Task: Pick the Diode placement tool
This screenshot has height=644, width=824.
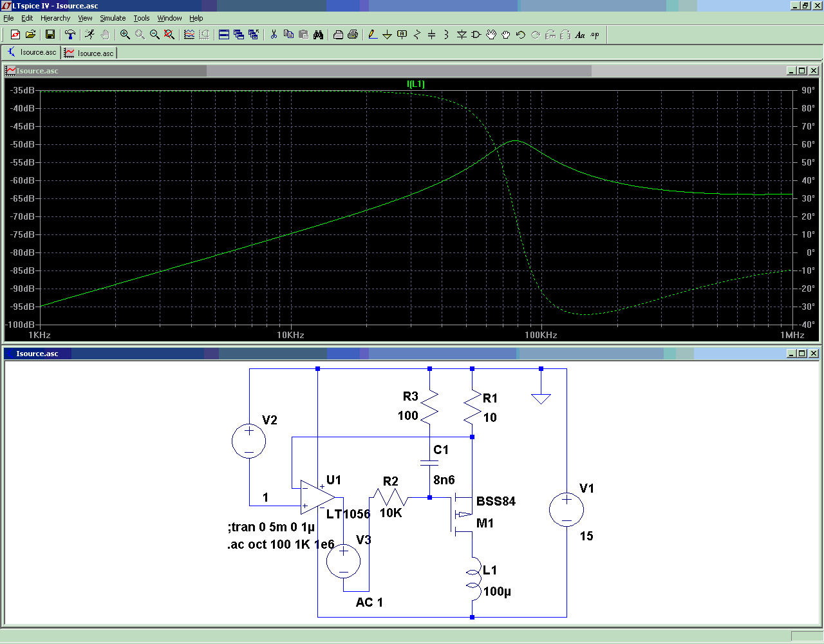Action: 462,35
